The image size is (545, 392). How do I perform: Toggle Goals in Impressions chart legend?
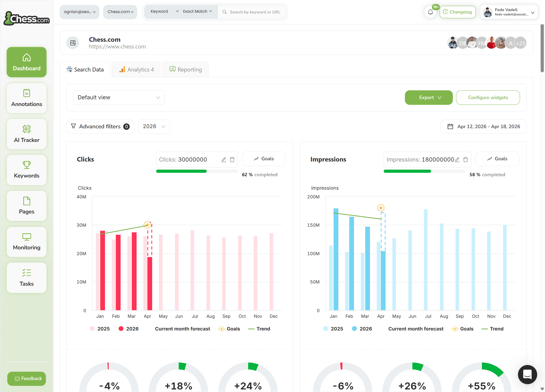point(463,329)
